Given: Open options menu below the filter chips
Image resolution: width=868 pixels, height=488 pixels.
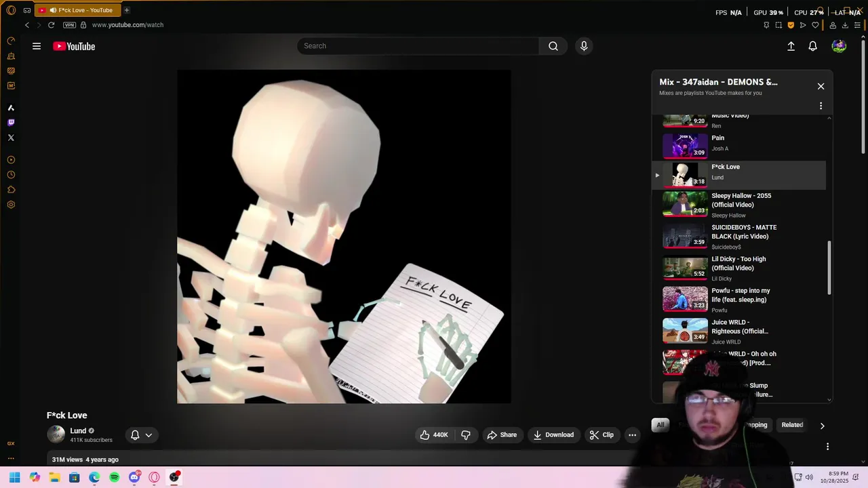Looking at the screenshot, I should click(827, 447).
